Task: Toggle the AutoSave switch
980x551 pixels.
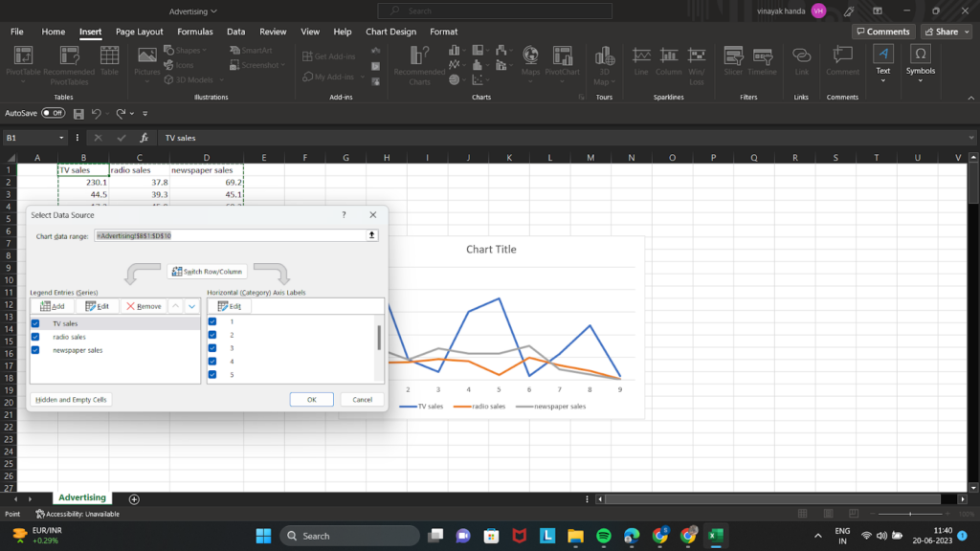Action: tap(54, 113)
